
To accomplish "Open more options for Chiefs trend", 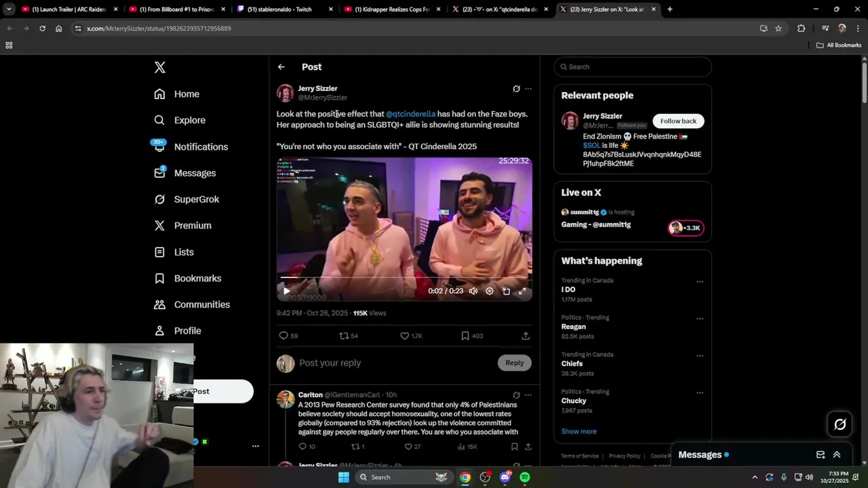I will point(700,356).
